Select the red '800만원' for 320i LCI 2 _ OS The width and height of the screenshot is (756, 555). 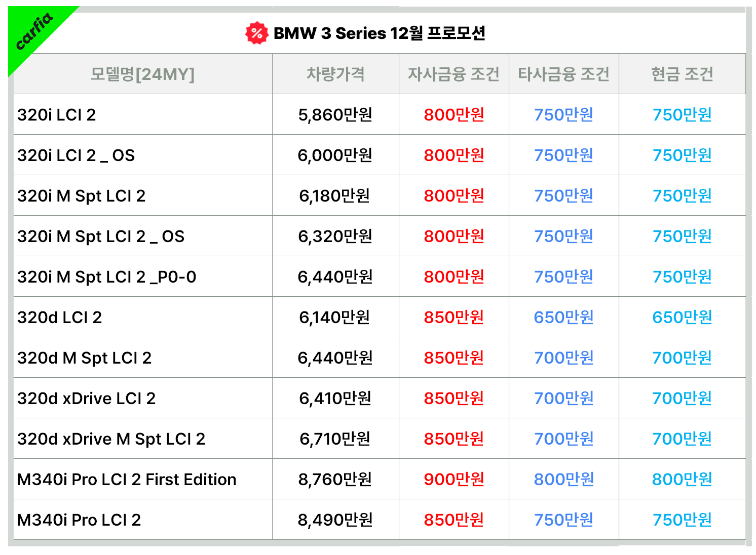(x=454, y=155)
